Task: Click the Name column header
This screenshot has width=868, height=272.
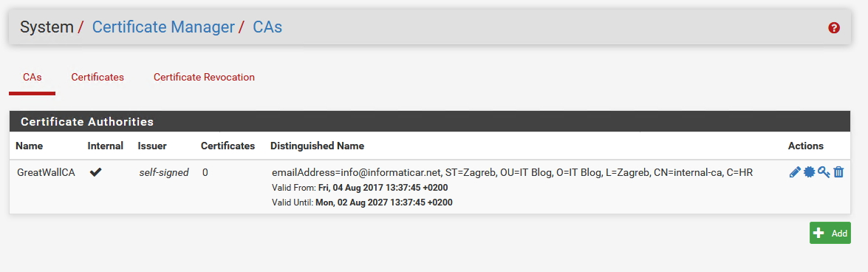Action: pyautogui.click(x=30, y=146)
